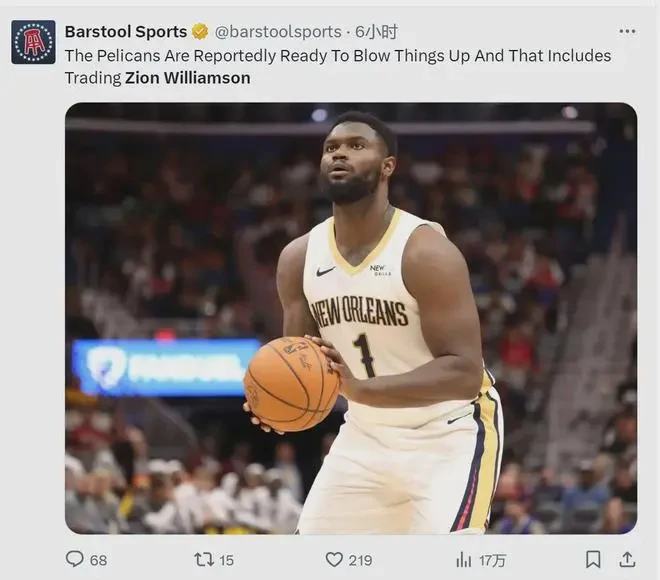Click the basketball in the photo
The image size is (660, 580).
coord(292,384)
